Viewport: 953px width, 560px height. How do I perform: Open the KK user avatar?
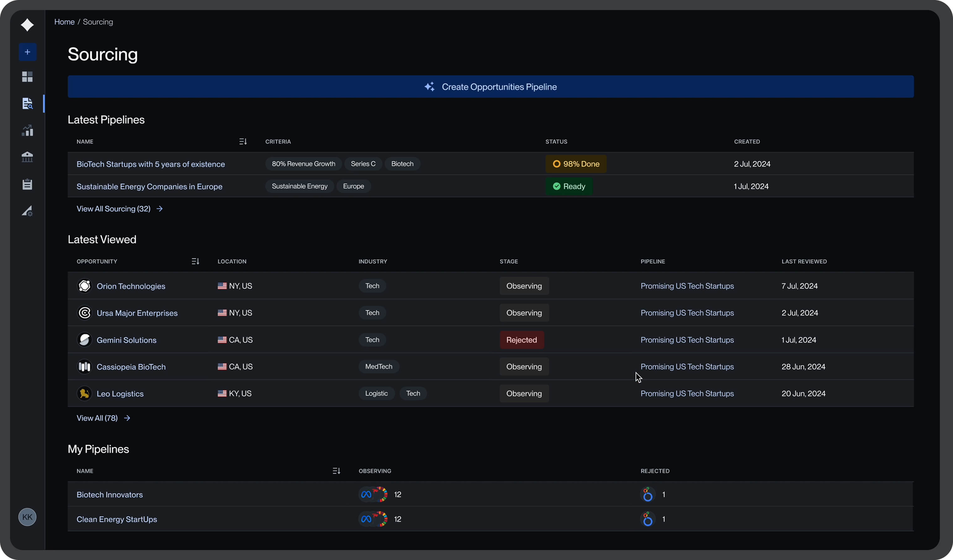tap(27, 517)
